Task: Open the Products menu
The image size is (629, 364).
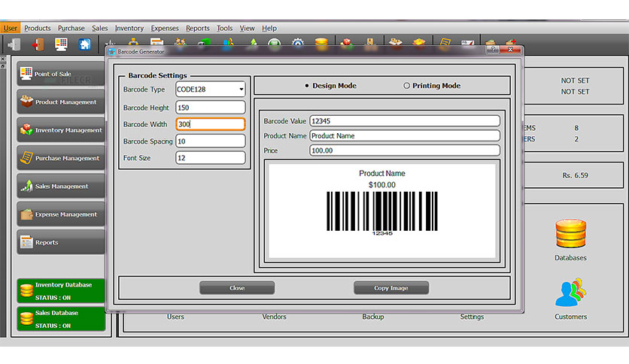Action: pyautogui.click(x=38, y=28)
